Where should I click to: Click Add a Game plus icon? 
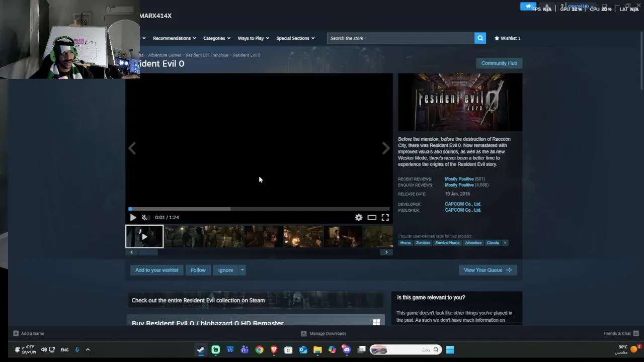coord(16,333)
